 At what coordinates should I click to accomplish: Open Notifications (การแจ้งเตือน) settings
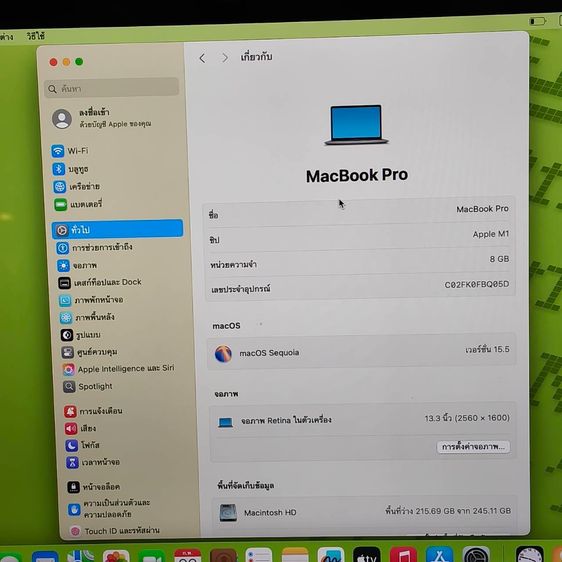click(94, 411)
